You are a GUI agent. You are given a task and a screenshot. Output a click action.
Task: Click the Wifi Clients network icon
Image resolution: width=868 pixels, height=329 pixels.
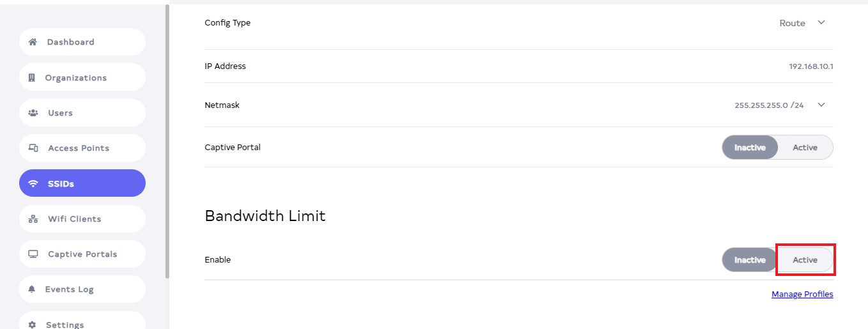(33, 219)
